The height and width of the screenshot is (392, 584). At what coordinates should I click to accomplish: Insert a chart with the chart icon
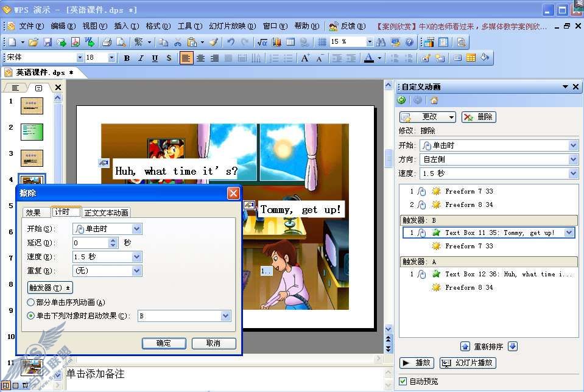coord(276,42)
